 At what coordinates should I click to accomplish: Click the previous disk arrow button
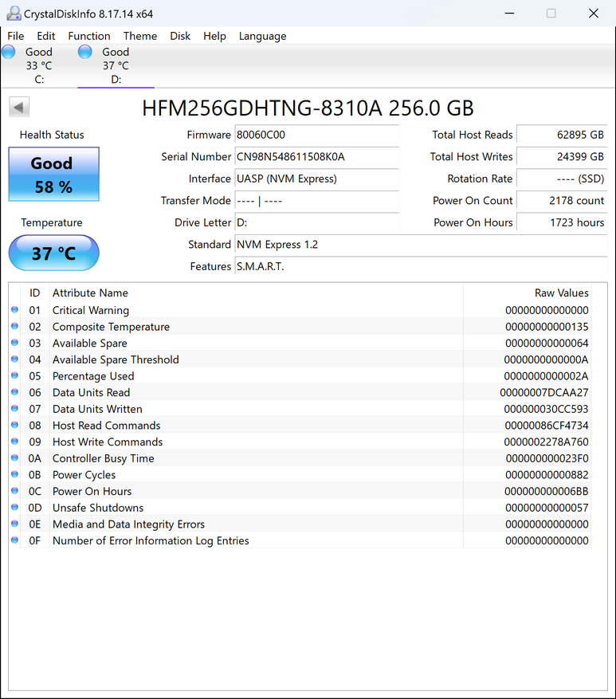[19, 107]
